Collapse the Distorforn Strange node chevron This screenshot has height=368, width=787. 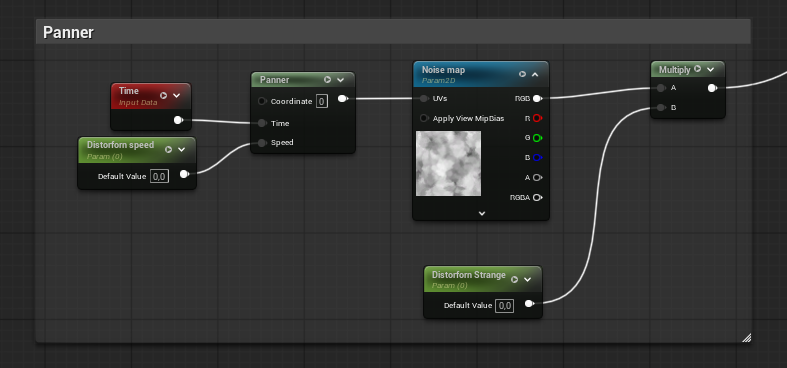click(x=528, y=279)
